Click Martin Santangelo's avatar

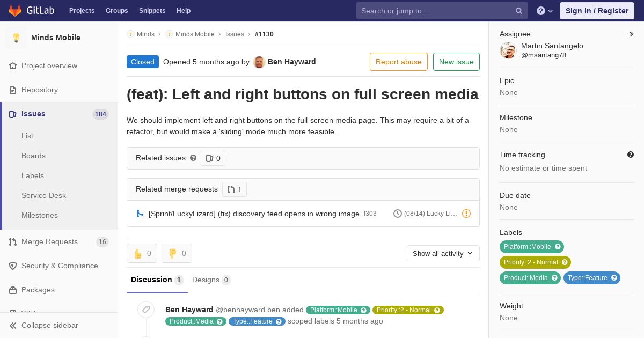pyautogui.click(x=508, y=50)
